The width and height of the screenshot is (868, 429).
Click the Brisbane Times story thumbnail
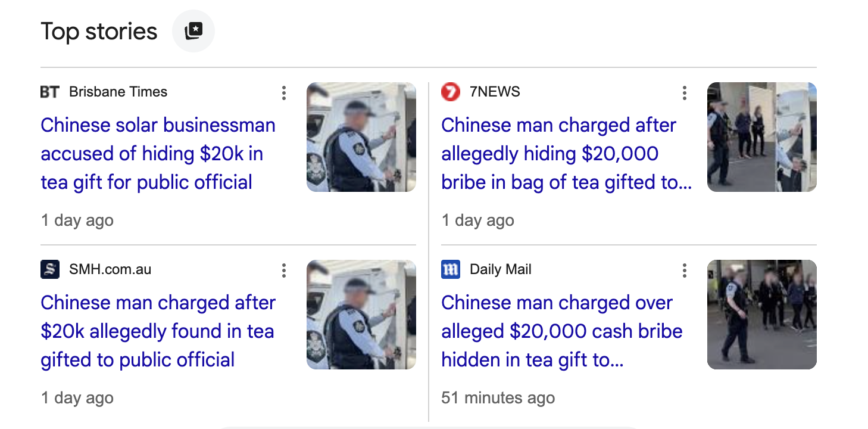(361, 137)
